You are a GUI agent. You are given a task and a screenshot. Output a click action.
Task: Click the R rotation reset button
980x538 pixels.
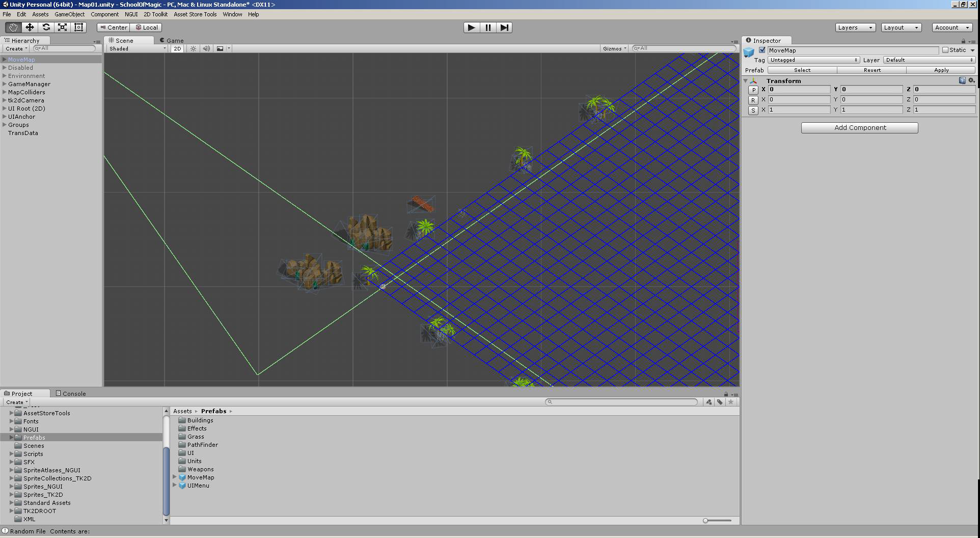753,100
